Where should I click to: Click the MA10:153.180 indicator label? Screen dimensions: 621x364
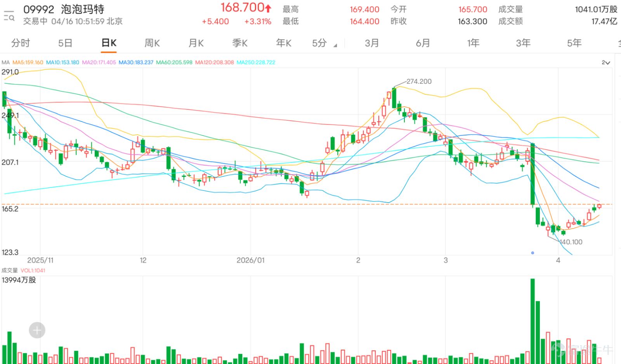pyautogui.click(x=62, y=62)
